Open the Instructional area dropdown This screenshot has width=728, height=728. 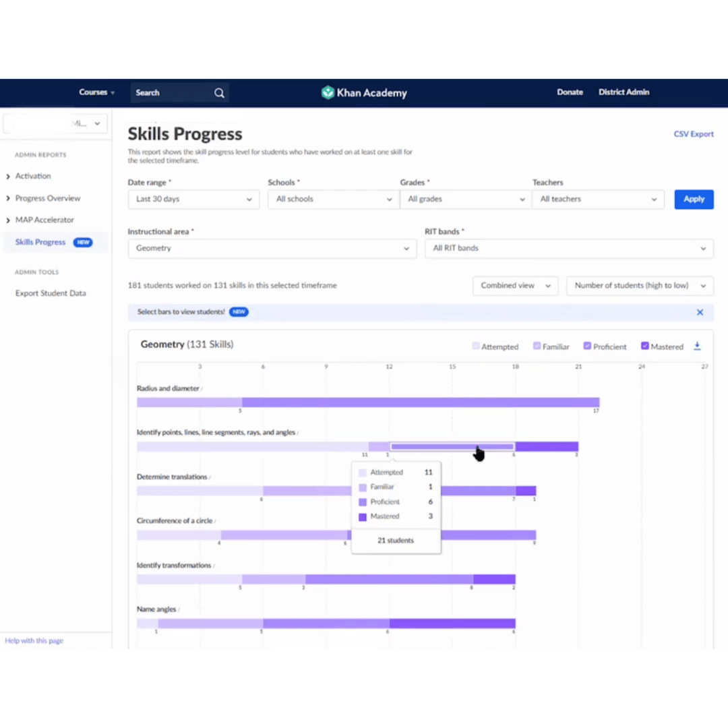tap(272, 248)
